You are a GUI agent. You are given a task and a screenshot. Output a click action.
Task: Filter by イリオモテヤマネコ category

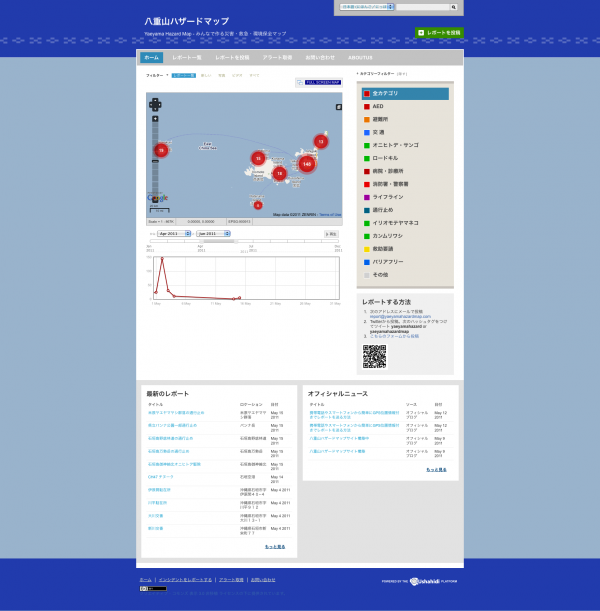click(405, 223)
